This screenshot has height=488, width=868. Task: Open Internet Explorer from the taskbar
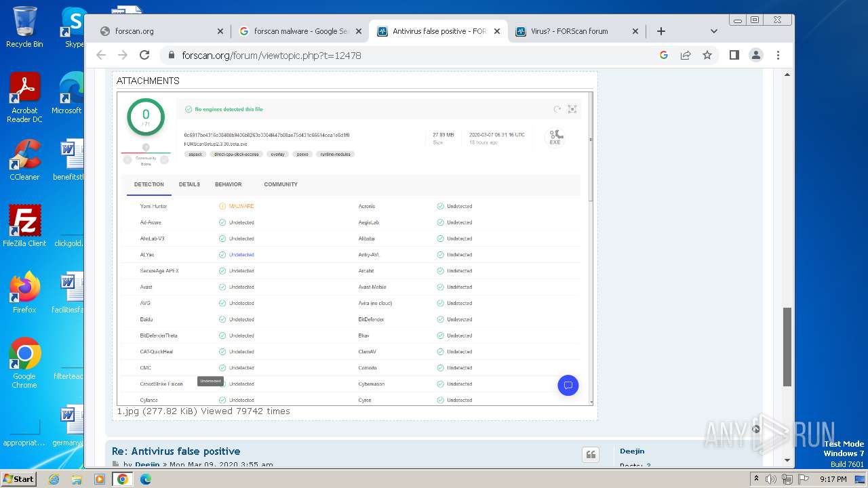coord(54,479)
